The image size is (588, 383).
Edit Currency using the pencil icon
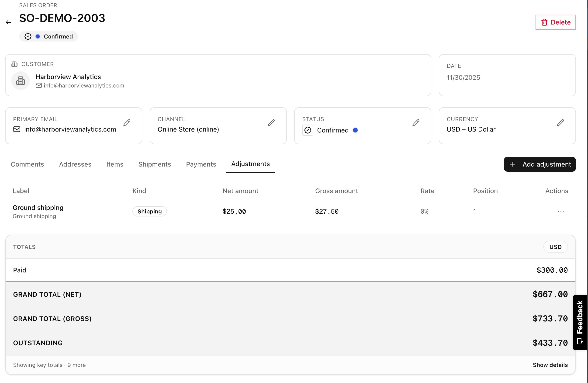pyautogui.click(x=560, y=122)
